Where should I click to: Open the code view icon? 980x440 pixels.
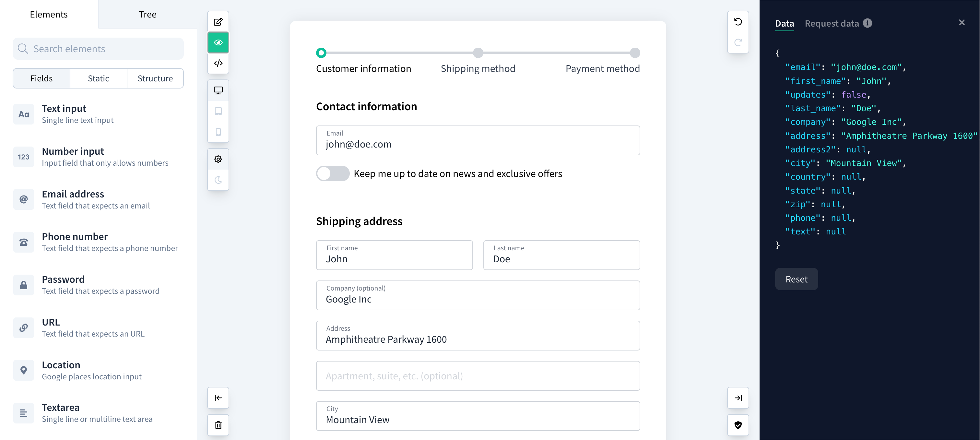[x=218, y=63]
